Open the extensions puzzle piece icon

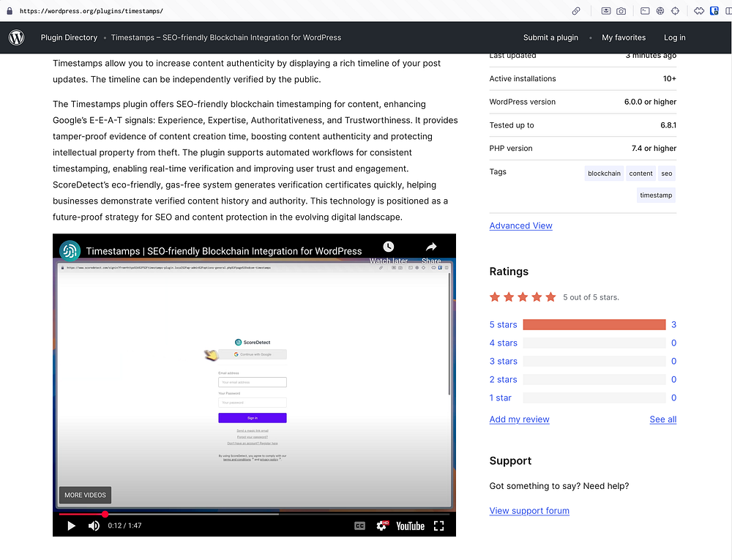pos(699,11)
